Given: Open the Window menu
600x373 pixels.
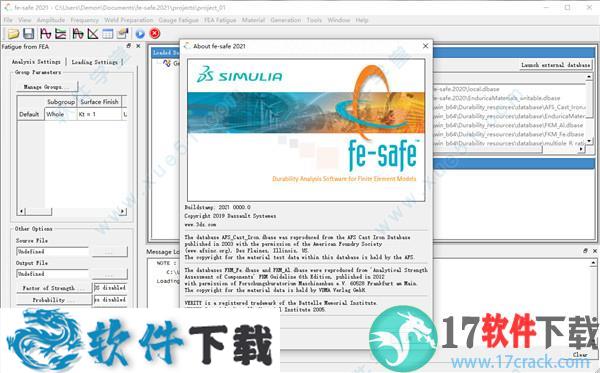Looking at the screenshot, I should 339,20.
